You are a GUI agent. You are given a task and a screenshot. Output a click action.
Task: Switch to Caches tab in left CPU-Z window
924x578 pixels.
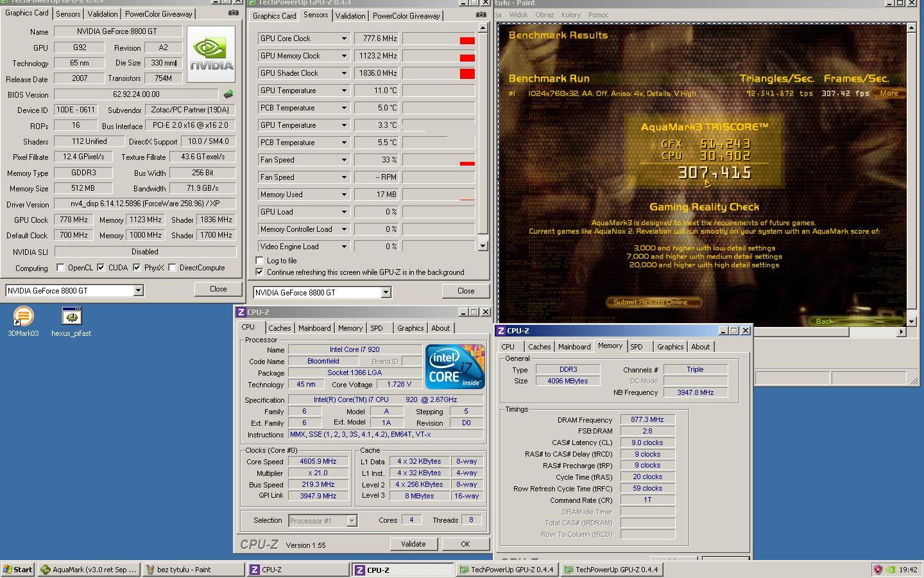tap(280, 328)
